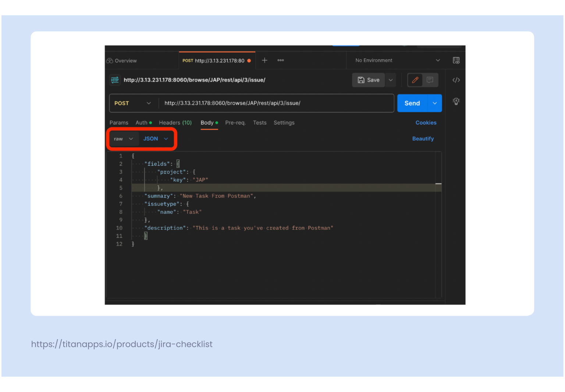
Task: Open the raw body format dropdown
Action: pos(124,139)
